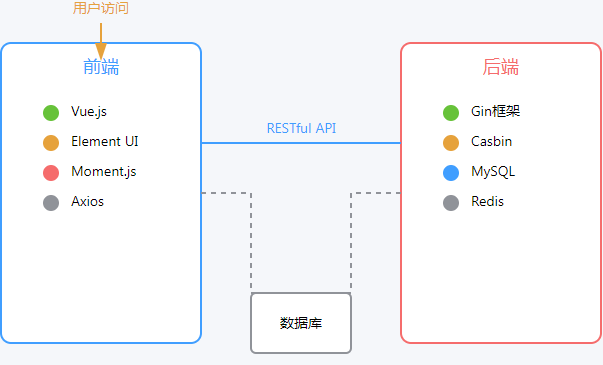
Task: Click the green dot beside Vue.js
Action: (51, 113)
